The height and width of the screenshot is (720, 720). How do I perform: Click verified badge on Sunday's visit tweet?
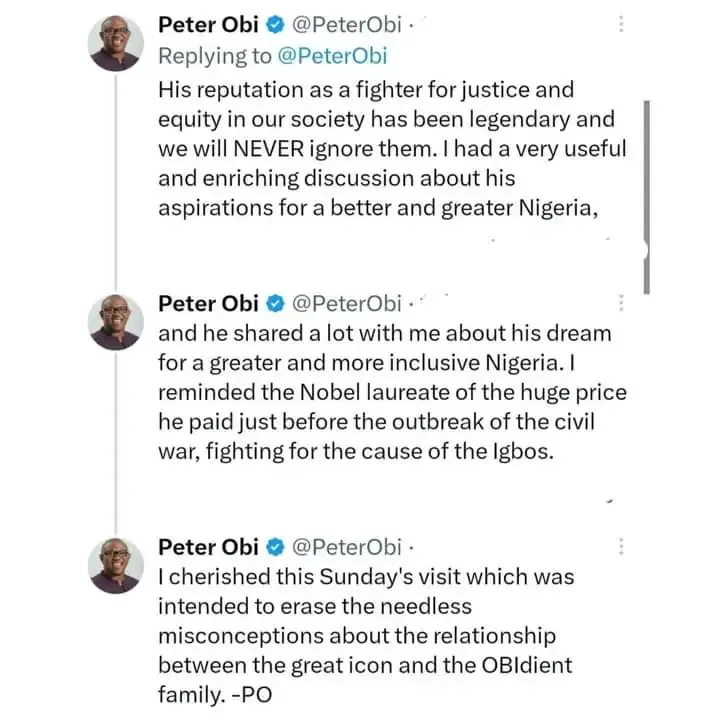point(272,547)
